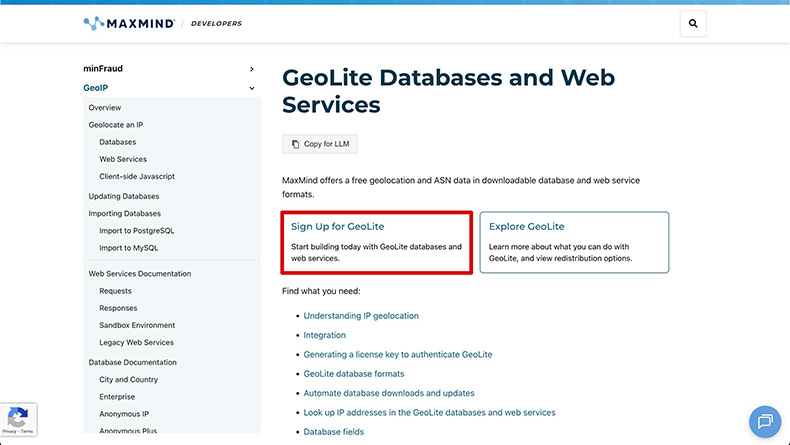Open the chat support bubble icon
This screenshot has height=445, width=790.
pyautogui.click(x=765, y=421)
